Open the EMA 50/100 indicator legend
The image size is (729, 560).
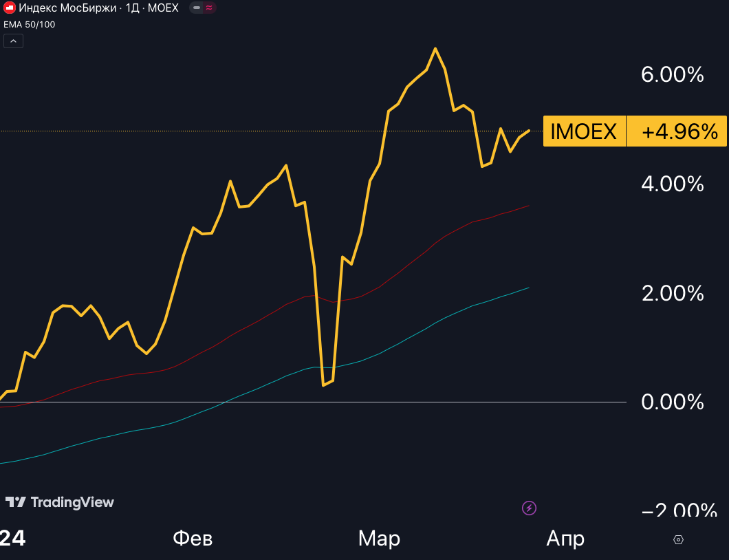point(30,25)
